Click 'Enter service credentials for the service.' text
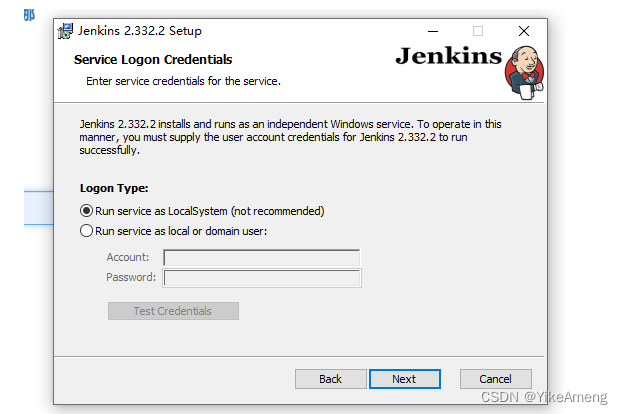 [184, 81]
